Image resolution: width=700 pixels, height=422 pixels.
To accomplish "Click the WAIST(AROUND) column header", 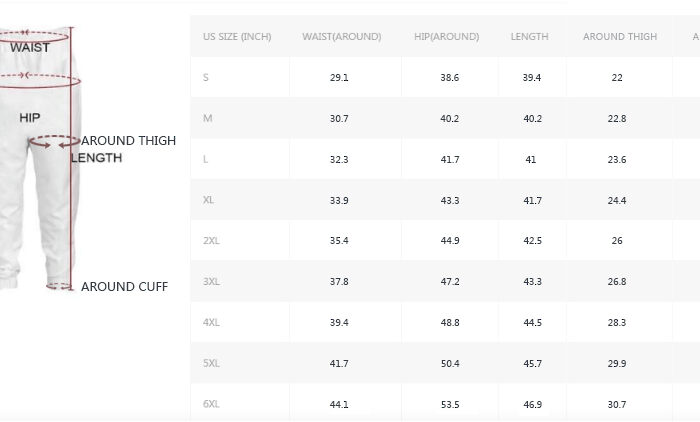I will 341,37.
